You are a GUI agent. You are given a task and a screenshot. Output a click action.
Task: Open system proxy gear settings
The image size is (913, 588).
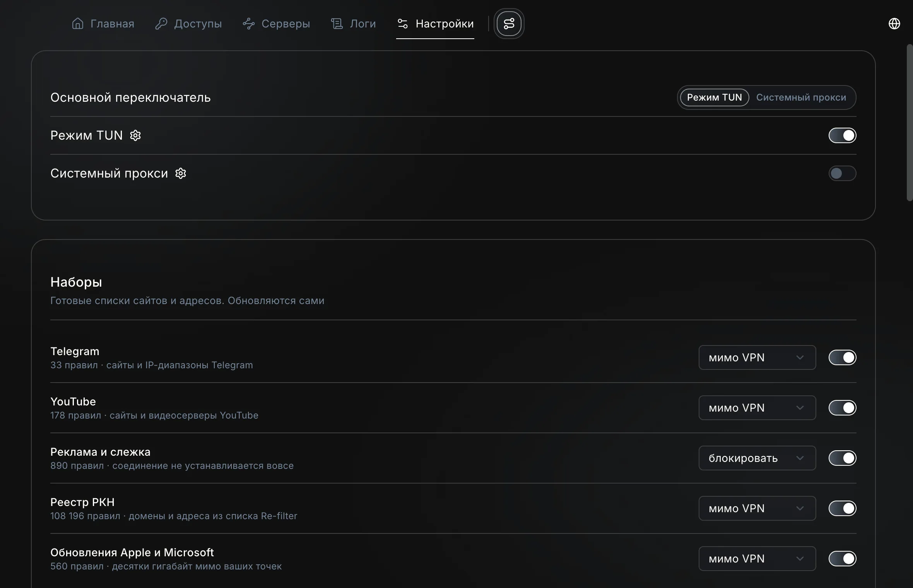pyautogui.click(x=181, y=173)
